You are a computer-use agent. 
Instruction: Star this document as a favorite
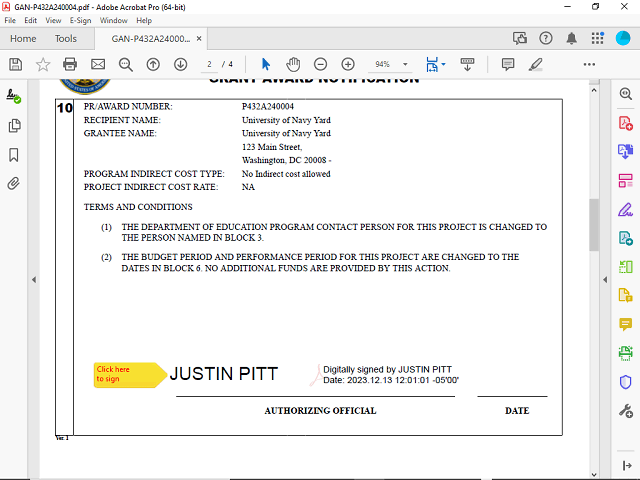pos(43,64)
